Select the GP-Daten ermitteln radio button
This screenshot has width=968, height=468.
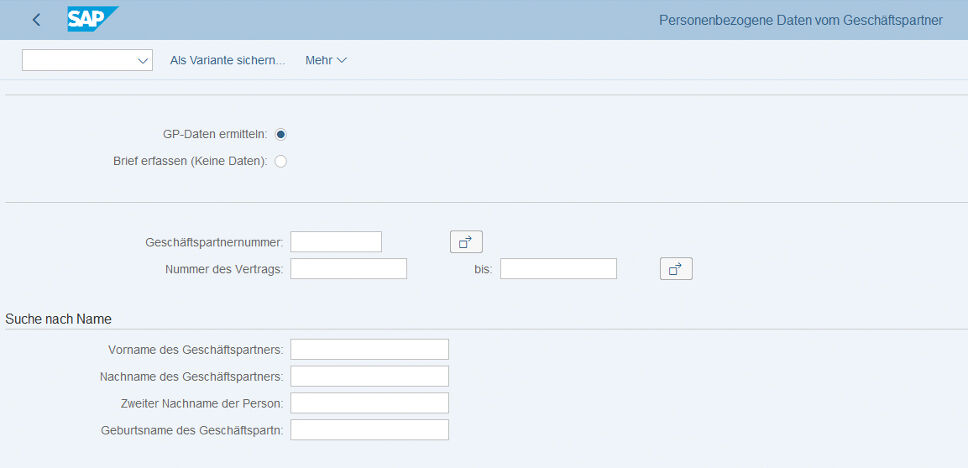281,134
